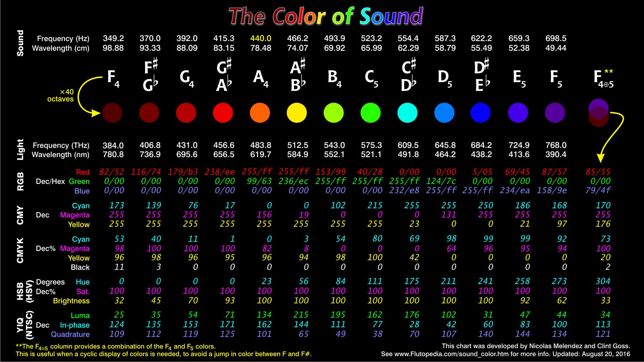This screenshot has height=362, width=644.
Task: Click the 768.0 THz light frequency
Action: [x=556, y=145]
